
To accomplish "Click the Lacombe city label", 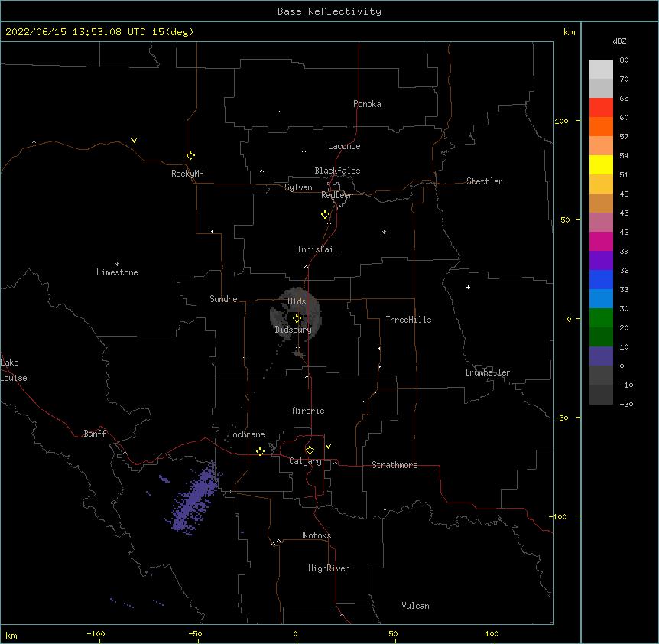I will [344, 146].
